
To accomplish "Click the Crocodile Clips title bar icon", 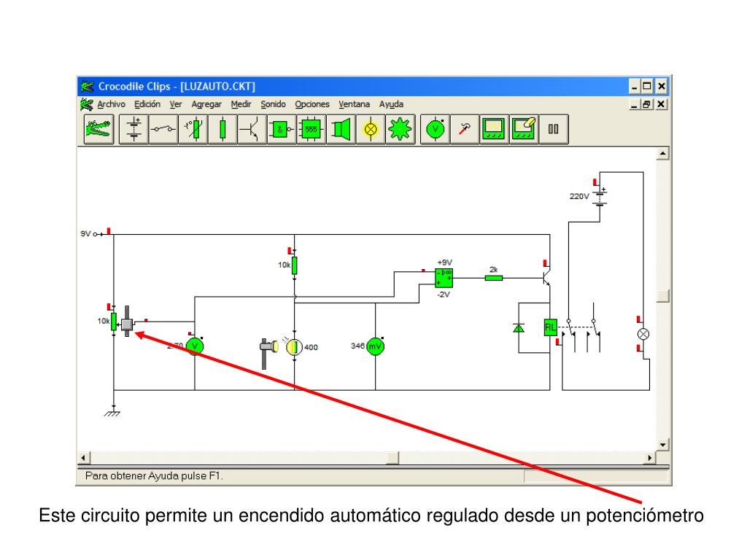I will 88,87.
